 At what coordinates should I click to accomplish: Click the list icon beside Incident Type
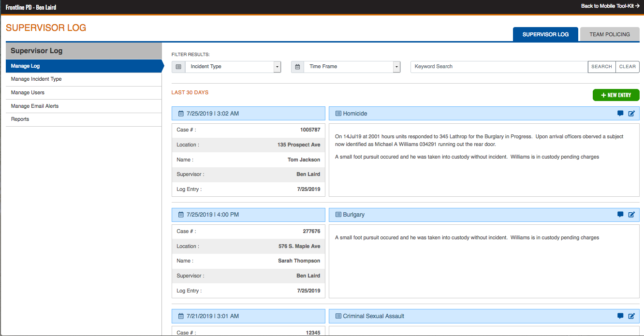coord(178,67)
